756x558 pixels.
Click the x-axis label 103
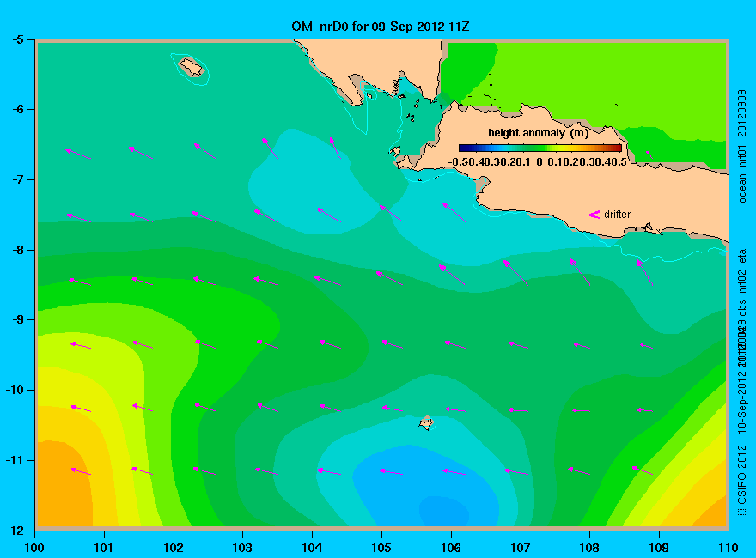click(x=242, y=548)
